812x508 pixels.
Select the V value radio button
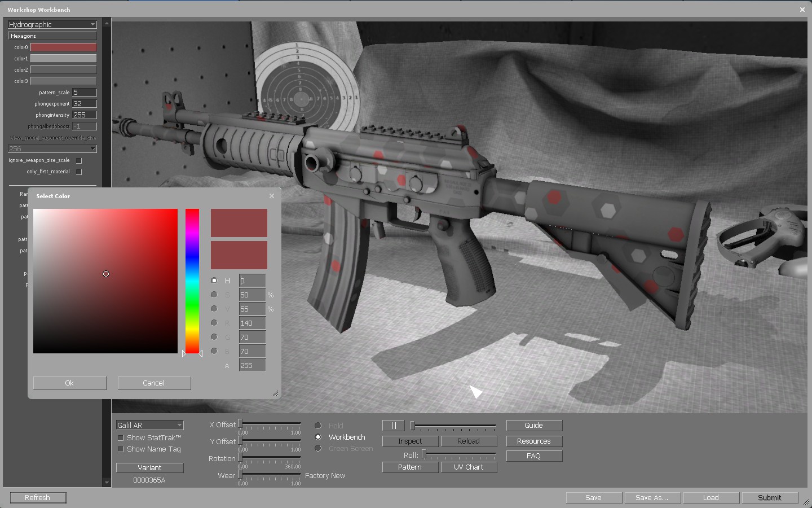pyautogui.click(x=214, y=309)
